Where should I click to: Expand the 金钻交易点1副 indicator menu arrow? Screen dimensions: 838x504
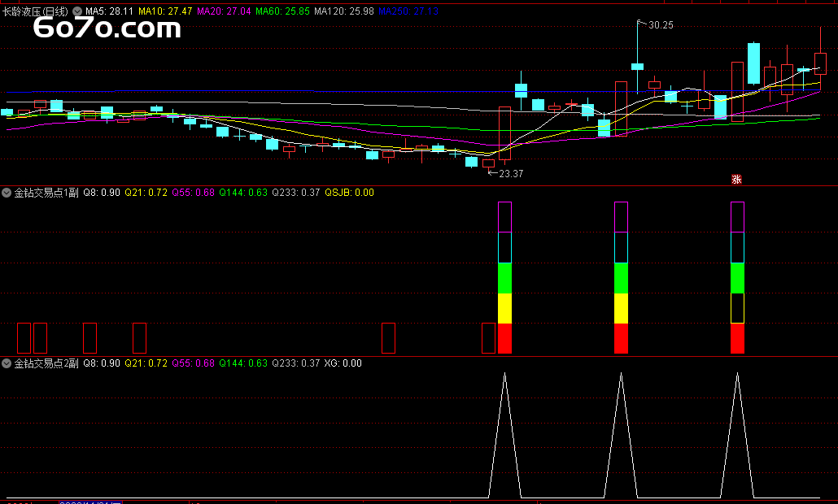pos(7,193)
